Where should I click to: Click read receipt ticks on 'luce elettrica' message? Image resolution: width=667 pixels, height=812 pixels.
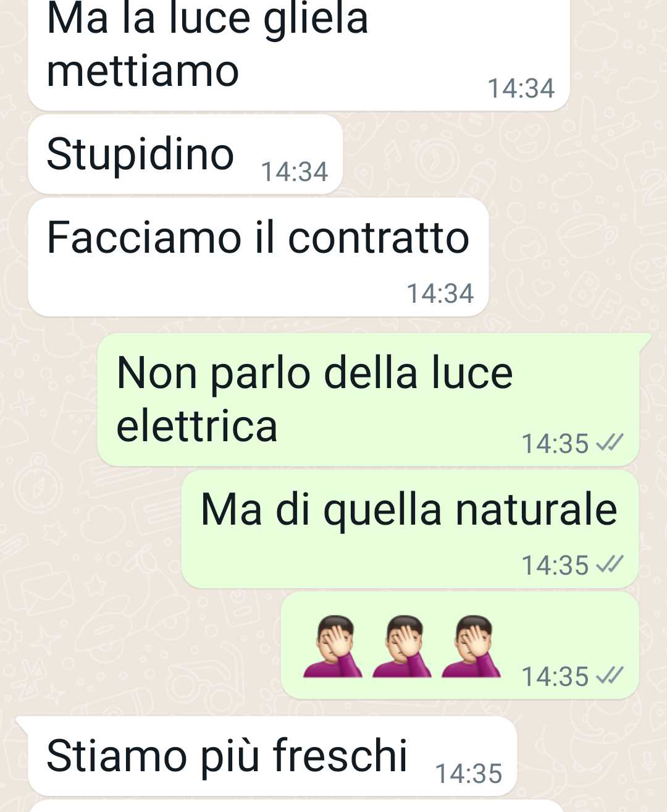tap(610, 442)
